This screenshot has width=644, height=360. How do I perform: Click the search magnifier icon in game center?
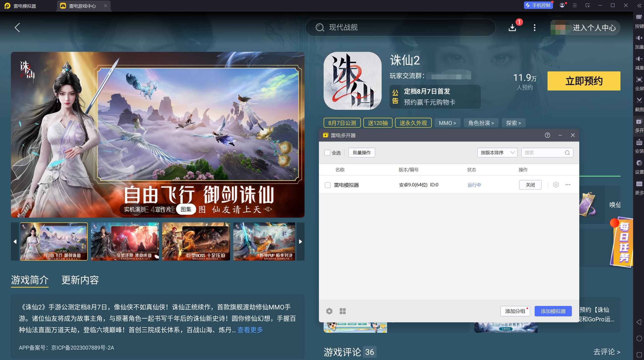click(x=320, y=27)
